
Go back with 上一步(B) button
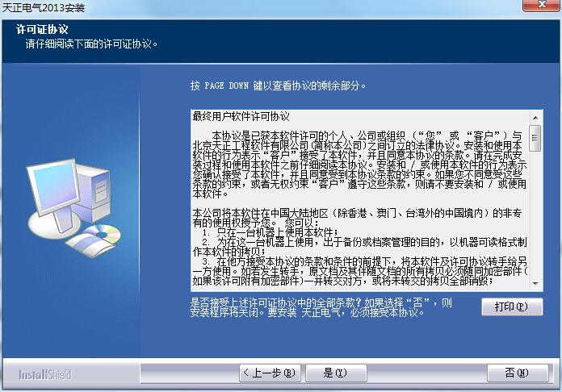(x=270, y=373)
